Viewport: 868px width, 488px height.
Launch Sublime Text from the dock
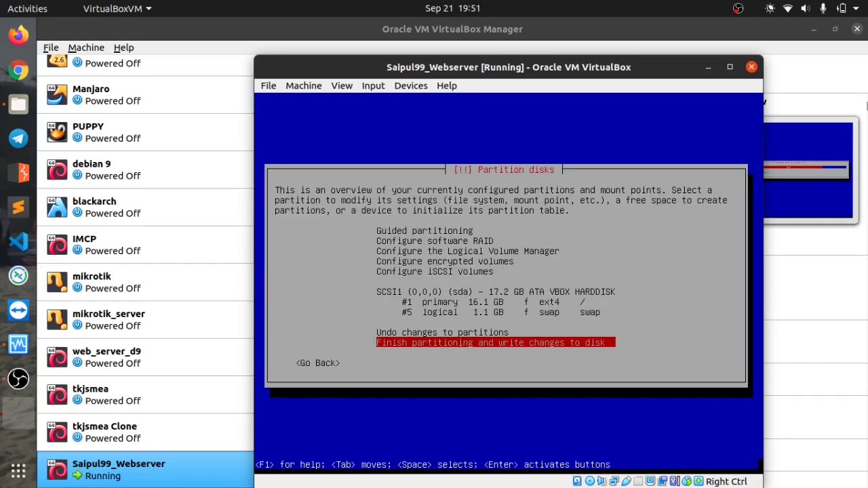(x=18, y=207)
